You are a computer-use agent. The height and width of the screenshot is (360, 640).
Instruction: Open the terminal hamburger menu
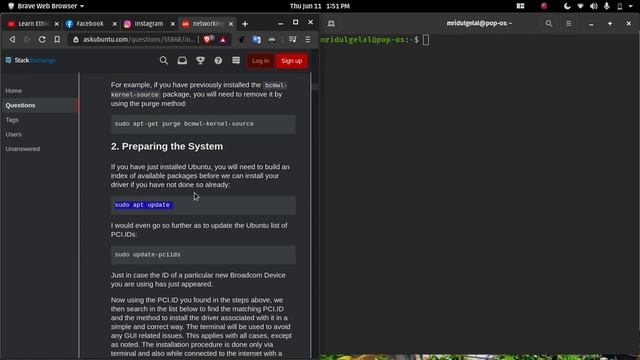pyautogui.click(x=569, y=24)
